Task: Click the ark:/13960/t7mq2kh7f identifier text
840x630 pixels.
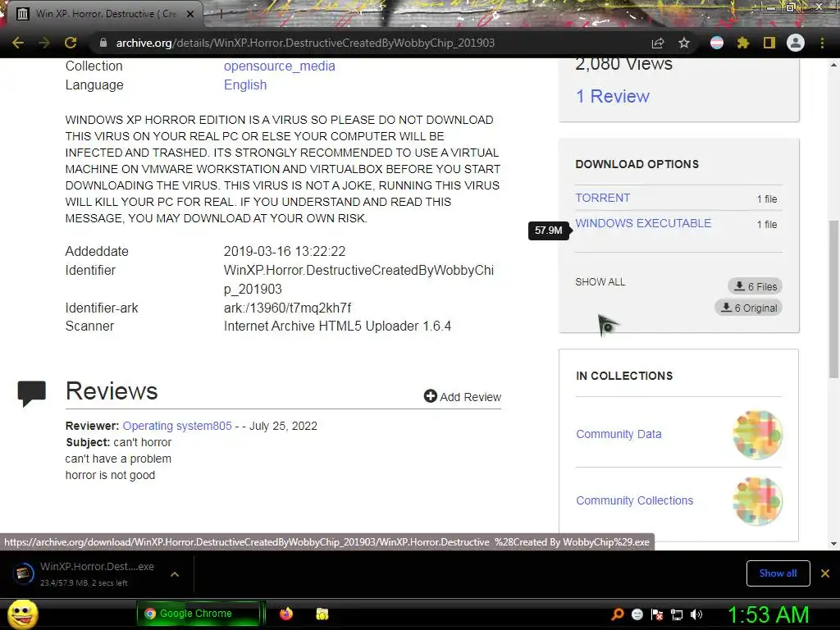Action: click(288, 308)
